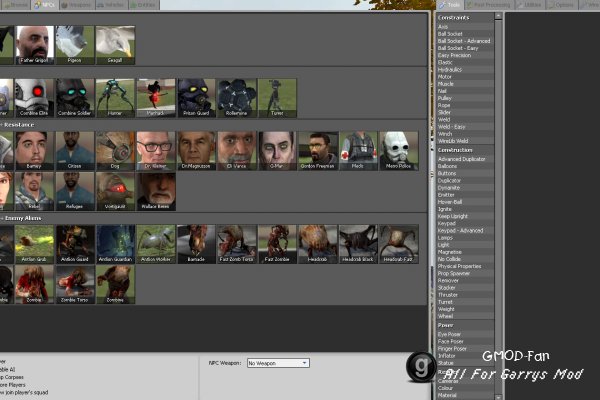Select the Pigeon NPC thumbnail

pos(75,45)
